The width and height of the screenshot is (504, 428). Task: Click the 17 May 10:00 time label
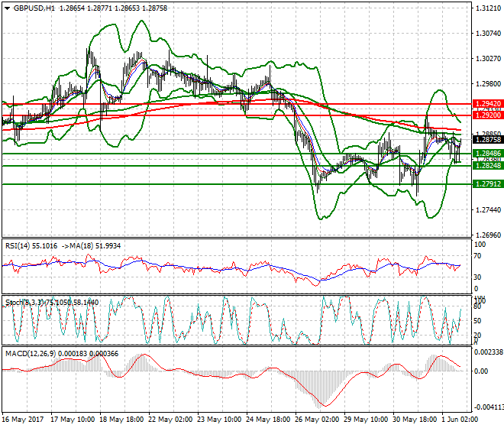[x=73, y=420]
